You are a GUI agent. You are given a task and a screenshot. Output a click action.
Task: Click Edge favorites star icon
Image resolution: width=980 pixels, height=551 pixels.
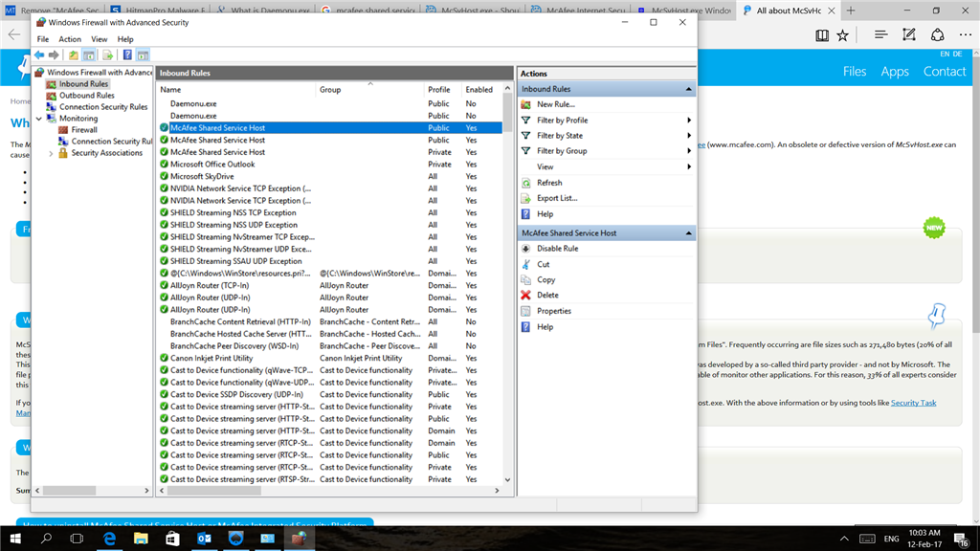point(843,35)
